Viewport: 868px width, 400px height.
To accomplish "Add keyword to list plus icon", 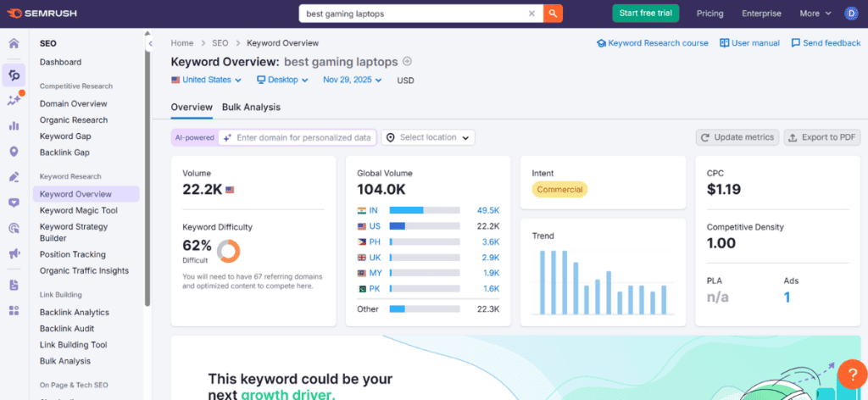I will click(x=408, y=61).
